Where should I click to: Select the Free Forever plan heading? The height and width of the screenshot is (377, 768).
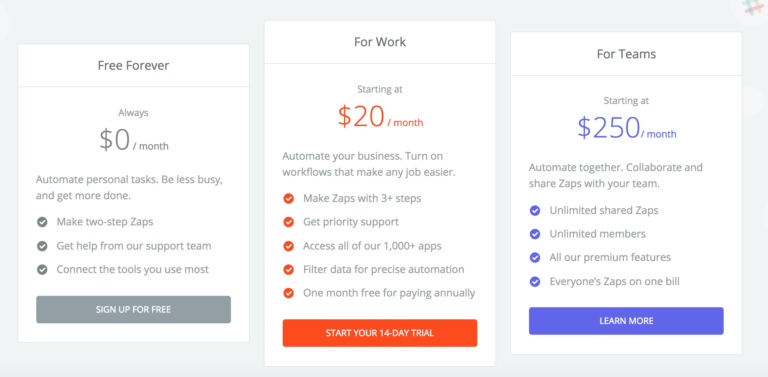[x=133, y=66]
